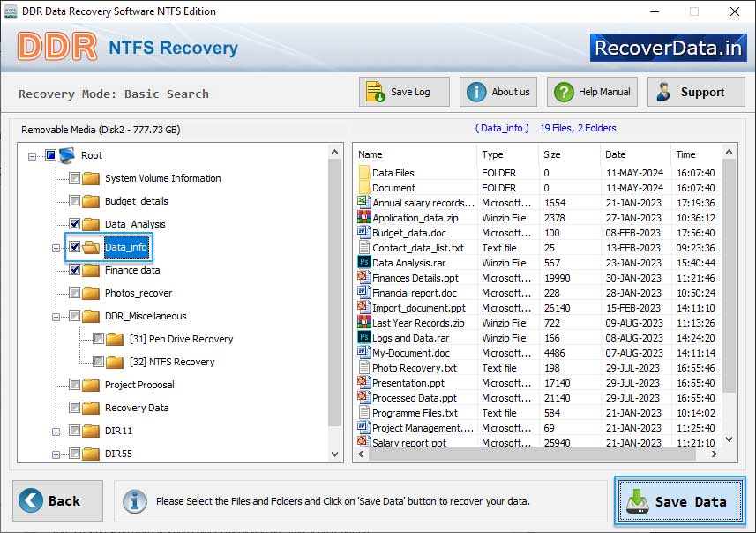Image resolution: width=756 pixels, height=533 pixels.
Task: Check the DDR_Miscellaneous folder checkbox
Action: 74,316
